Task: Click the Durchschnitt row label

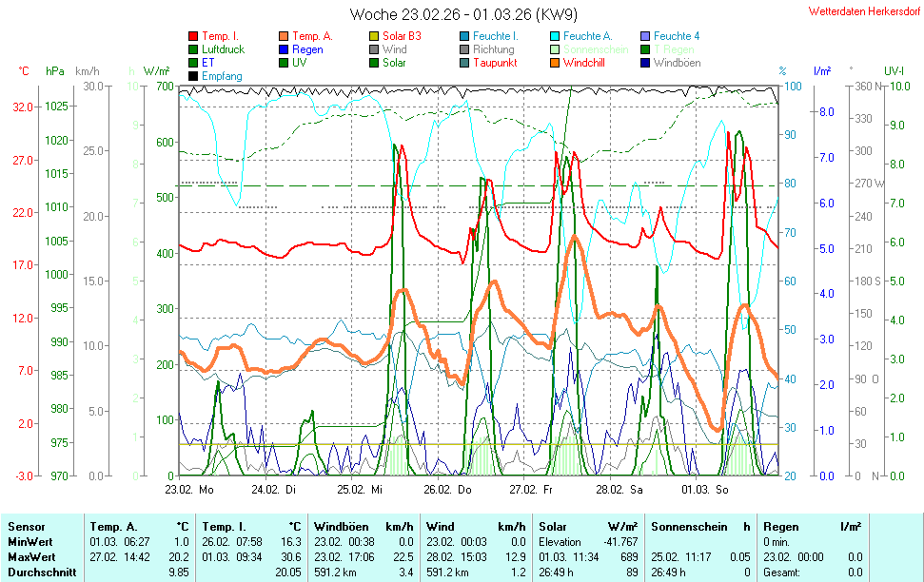Action: [40, 572]
